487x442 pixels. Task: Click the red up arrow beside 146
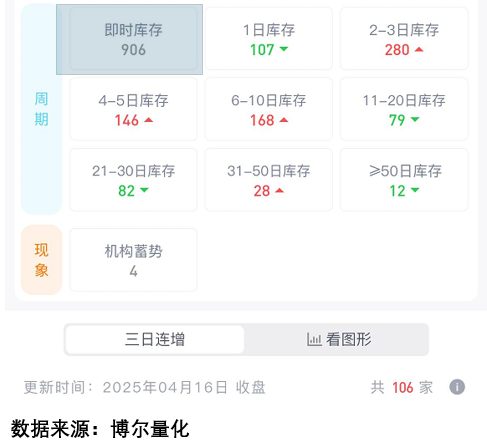(148, 120)
